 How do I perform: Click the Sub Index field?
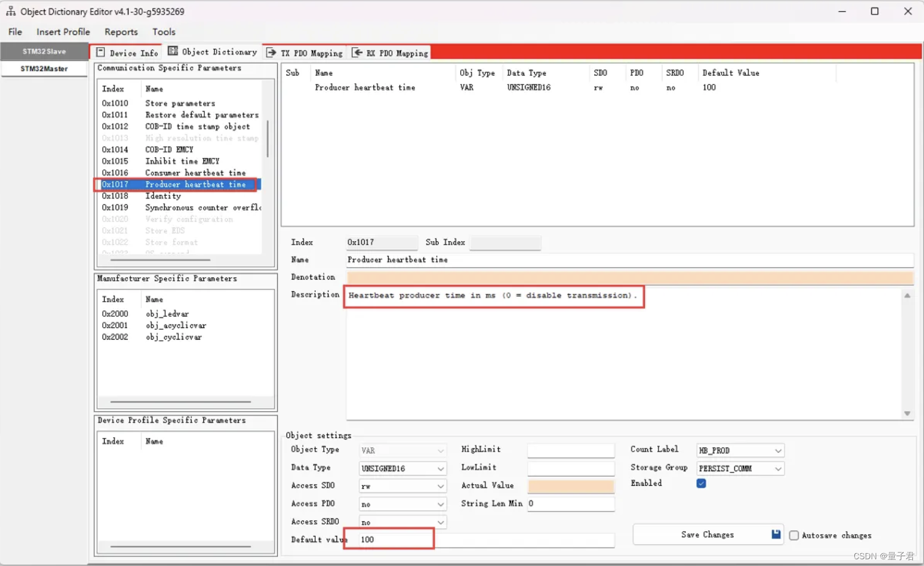click(505, 242)
